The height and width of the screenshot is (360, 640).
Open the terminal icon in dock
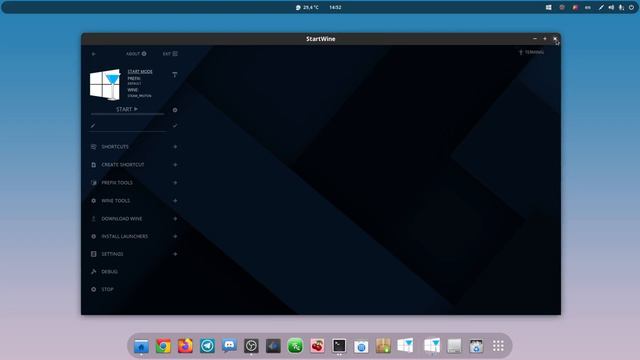point(339,346)
